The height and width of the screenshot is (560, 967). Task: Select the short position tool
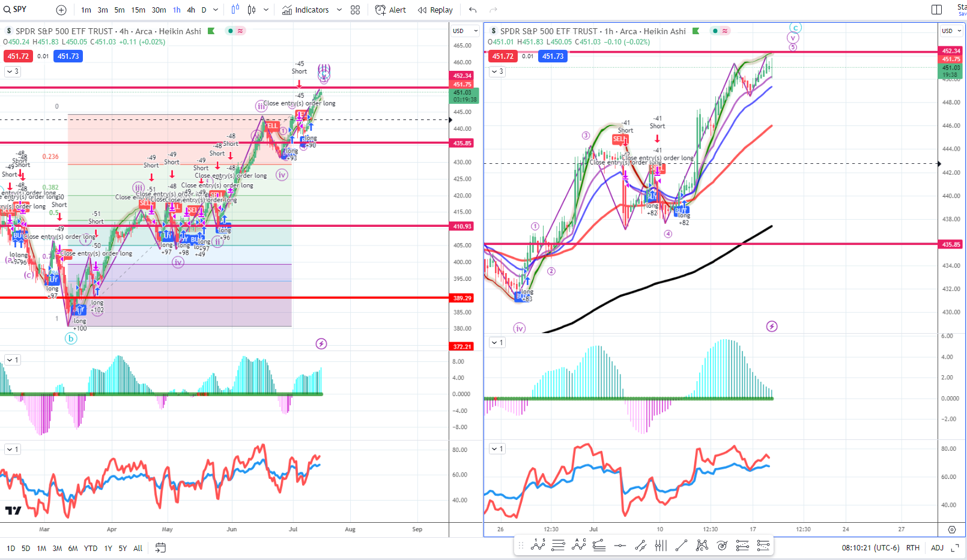(763, 545)
